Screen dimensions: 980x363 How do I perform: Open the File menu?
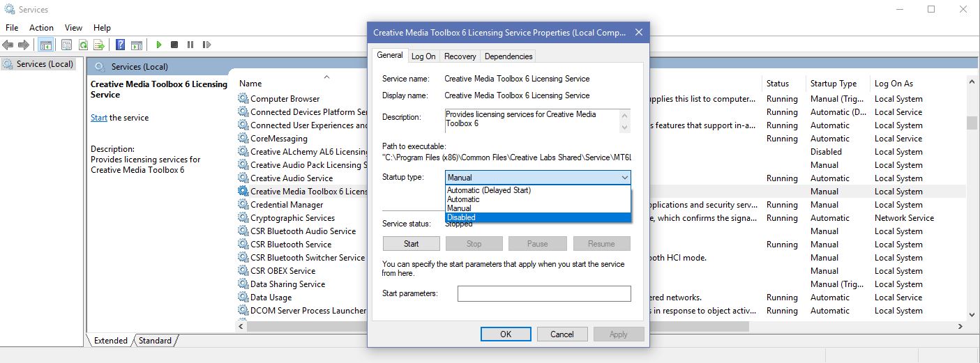pyautogui.click(x=12, y=28)
